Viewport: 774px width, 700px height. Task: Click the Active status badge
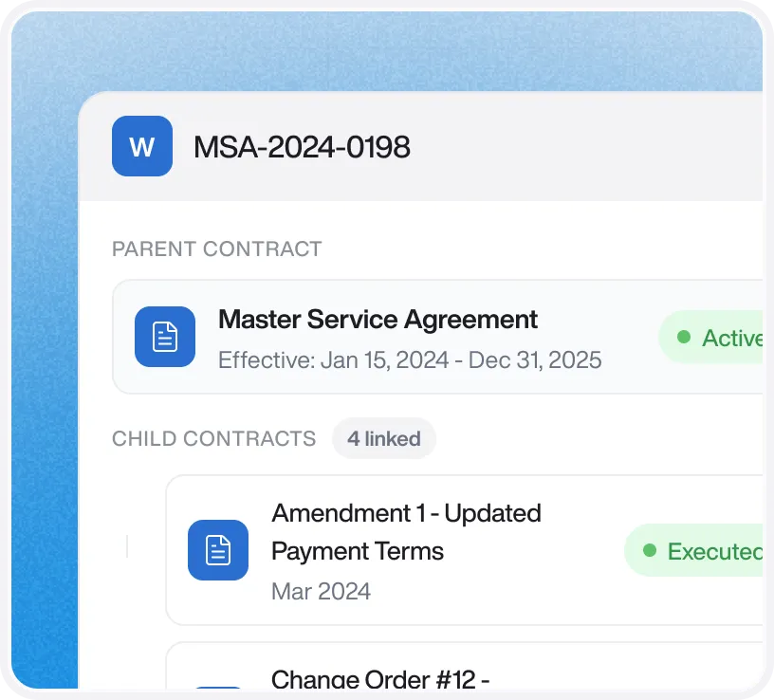coord(710,337)
